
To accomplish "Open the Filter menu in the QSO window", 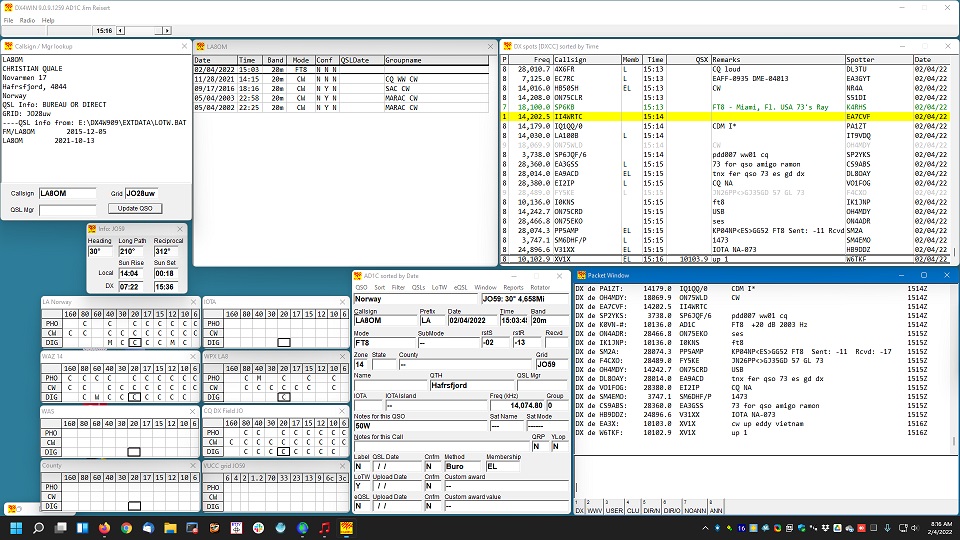I will click(398, 287).
